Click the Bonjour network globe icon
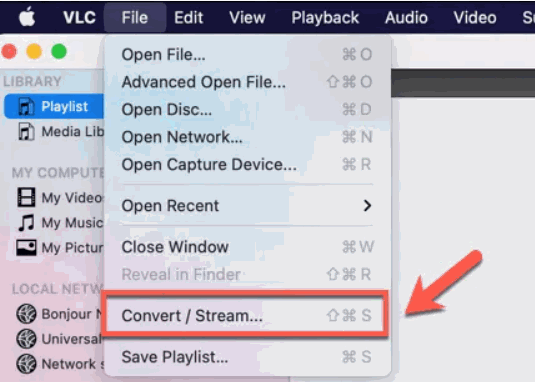 click(26, 314)
